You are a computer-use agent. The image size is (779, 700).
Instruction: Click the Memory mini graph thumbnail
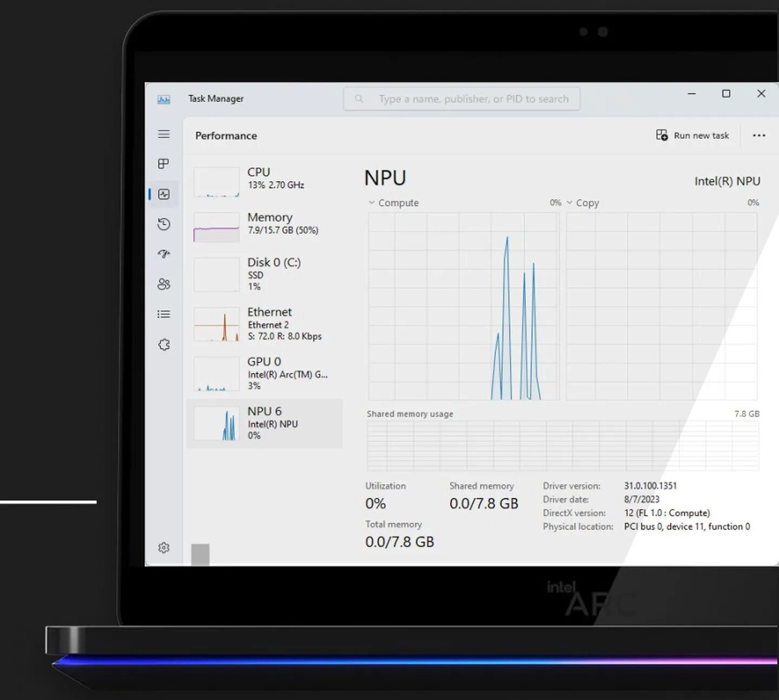point(216,227)
